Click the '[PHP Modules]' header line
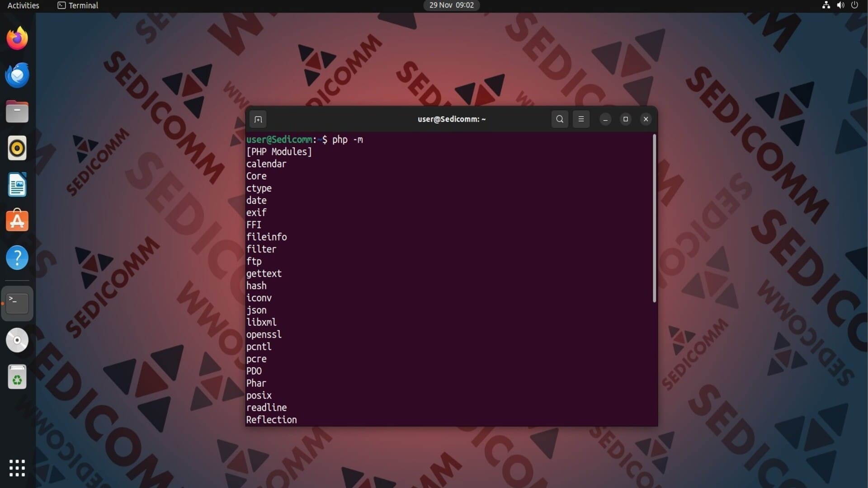 279,152
